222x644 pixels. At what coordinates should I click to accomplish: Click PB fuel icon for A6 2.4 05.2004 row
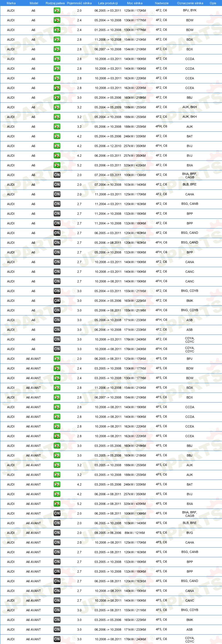57,20
